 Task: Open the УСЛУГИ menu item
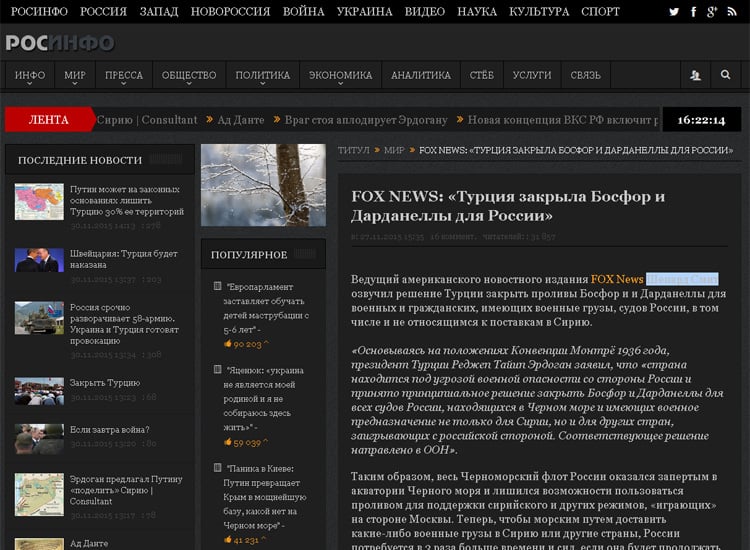pos(532,76)
